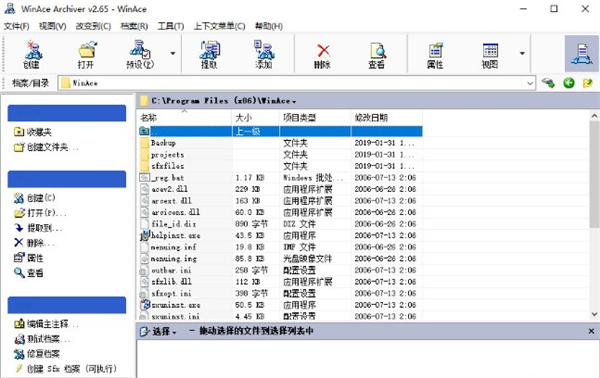600x378 pixels.
Task: Click 创建 Sfx 档案 (可执行) in sidebar
Action: click(x=65, y=369)
